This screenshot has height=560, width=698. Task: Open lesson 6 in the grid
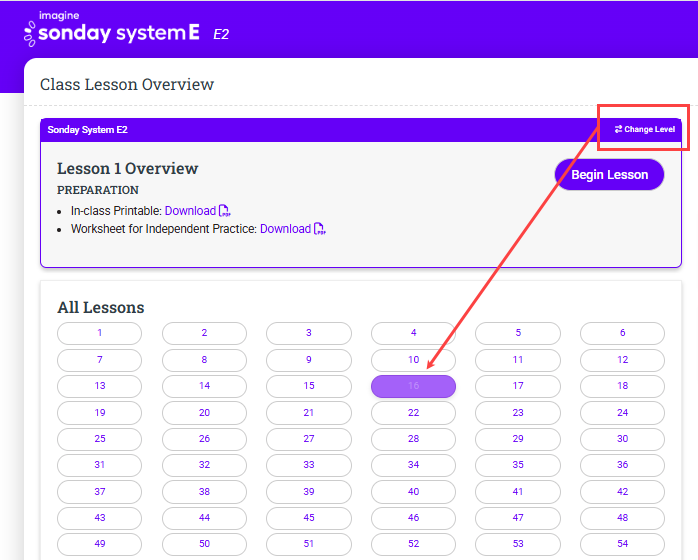622,333
